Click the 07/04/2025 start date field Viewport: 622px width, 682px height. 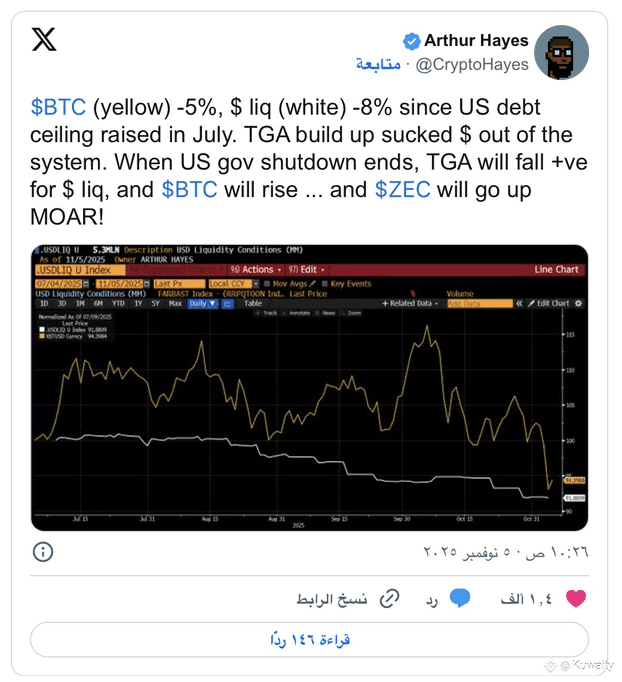click(x=57, y=284)
